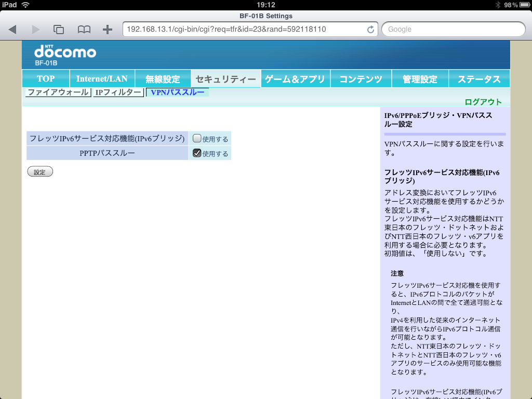Screen dimensions: 532x399
Task: Tap the Wi-Fi status icon
Action: click(25, 5)
